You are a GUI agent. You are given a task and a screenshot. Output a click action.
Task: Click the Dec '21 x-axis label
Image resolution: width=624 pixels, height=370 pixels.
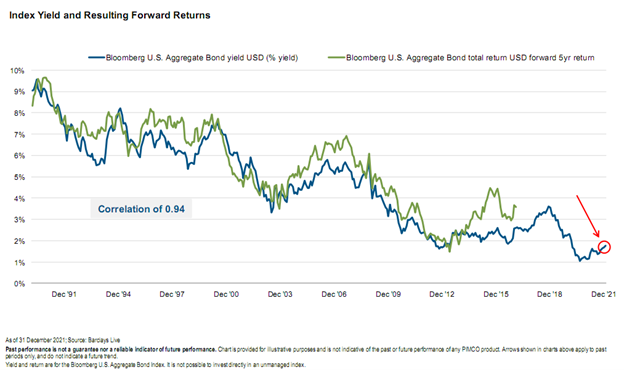pos(603,294)
